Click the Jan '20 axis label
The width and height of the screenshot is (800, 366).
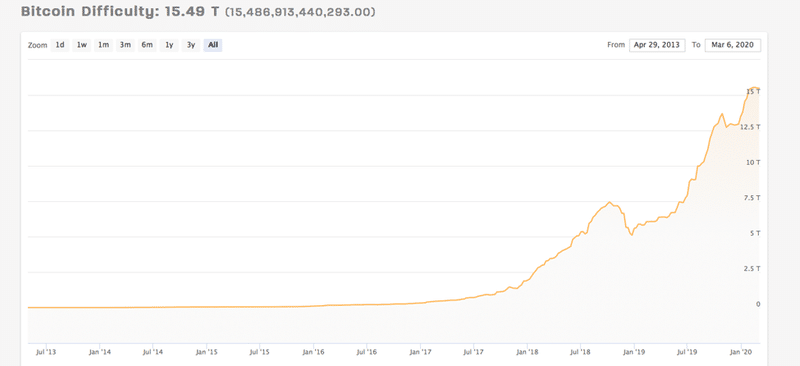point(741,352)
